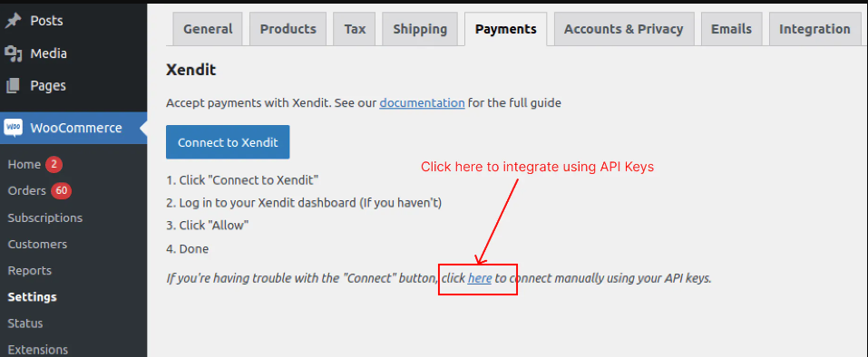868x357 pixels.
Task: Switch to the Emails tab
Action: pos(731,29)
